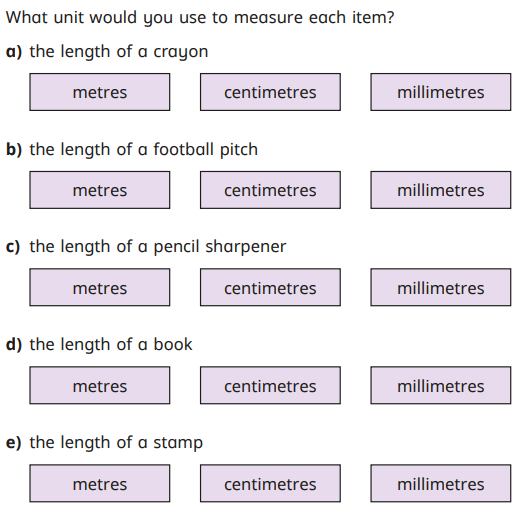
Task: Choose centimetres for the pencil sharpener
Action: (270, 287)
